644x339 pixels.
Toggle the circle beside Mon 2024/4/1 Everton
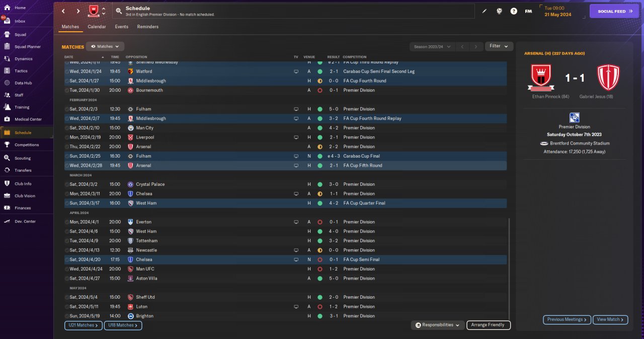67,222
